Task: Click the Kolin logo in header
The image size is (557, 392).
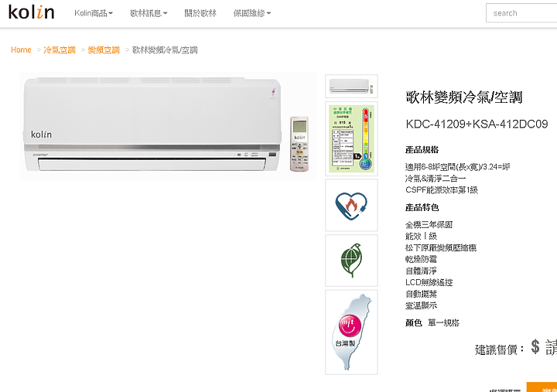Action: (31, 12)
